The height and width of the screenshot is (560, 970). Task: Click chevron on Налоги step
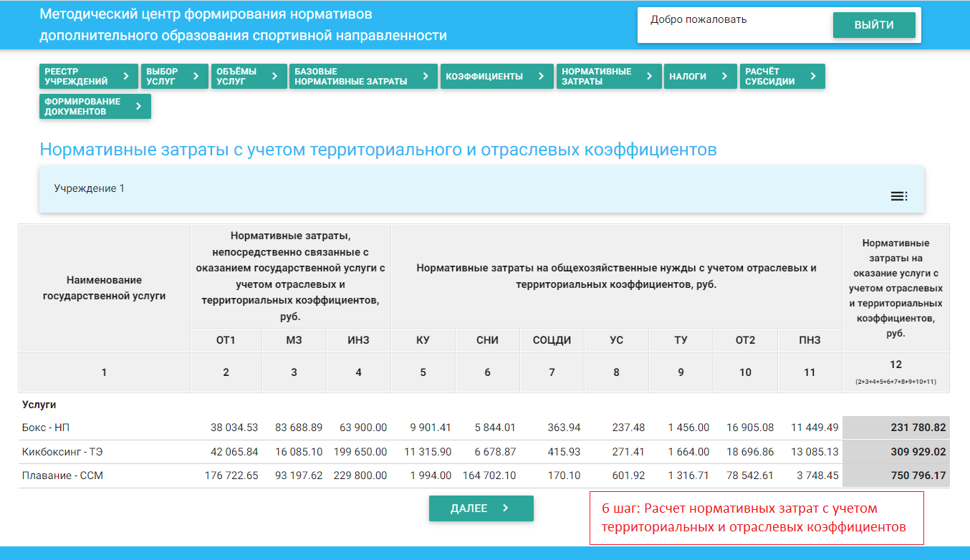pos(724,76)
